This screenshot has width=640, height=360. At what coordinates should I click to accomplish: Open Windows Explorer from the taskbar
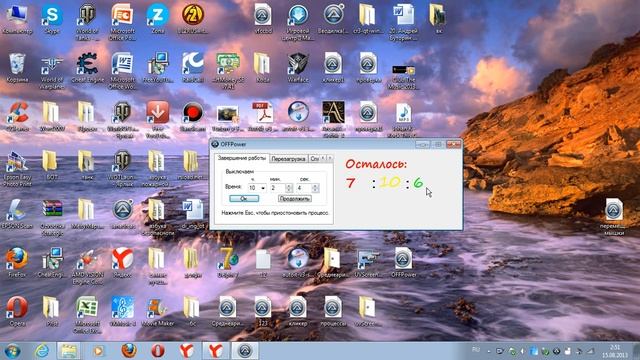click(69, 351)
